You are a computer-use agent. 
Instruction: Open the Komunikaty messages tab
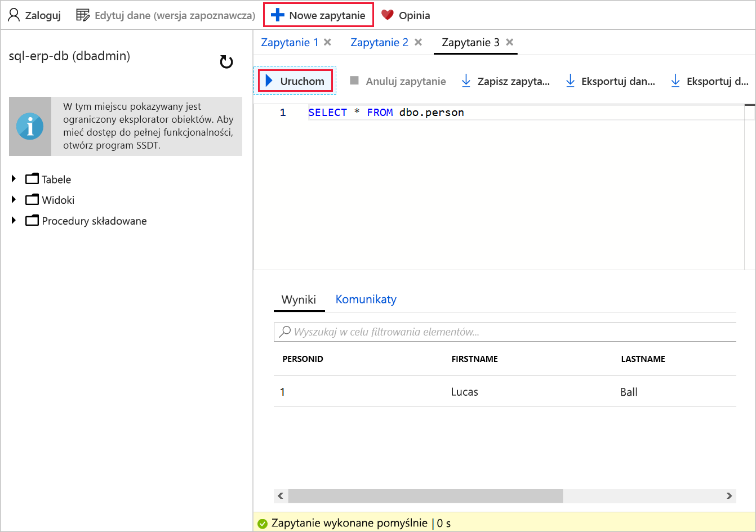pyautogui.click(x=366, y=299)
